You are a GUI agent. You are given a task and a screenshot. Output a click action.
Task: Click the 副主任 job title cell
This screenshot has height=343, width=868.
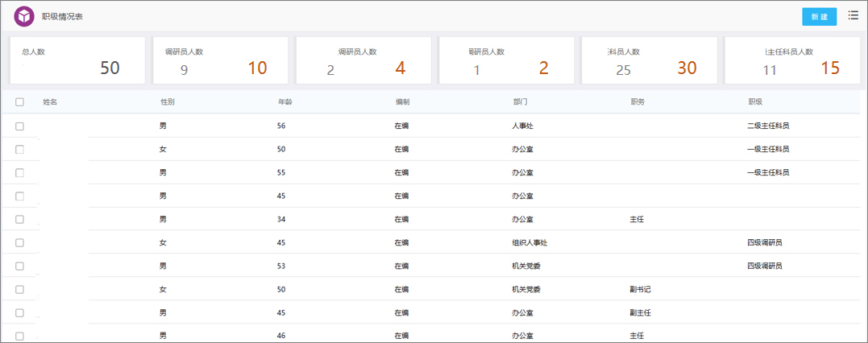(640, 312)
